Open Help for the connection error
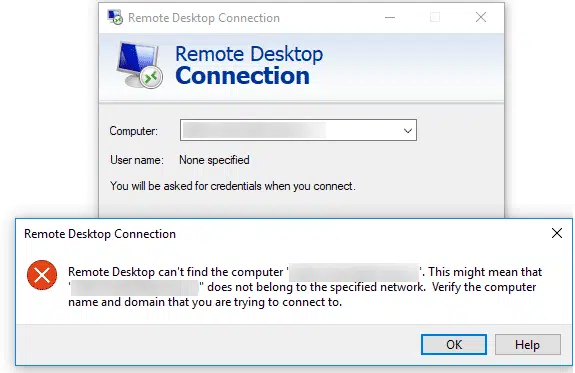This screenshot has height=373, width=575. point(527,344)
